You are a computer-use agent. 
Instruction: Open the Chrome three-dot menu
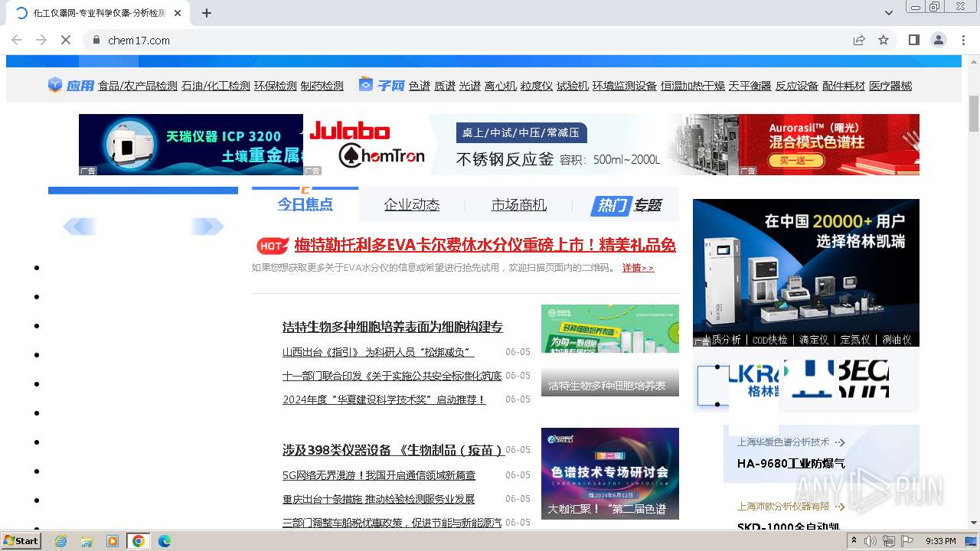click(962, 40)
